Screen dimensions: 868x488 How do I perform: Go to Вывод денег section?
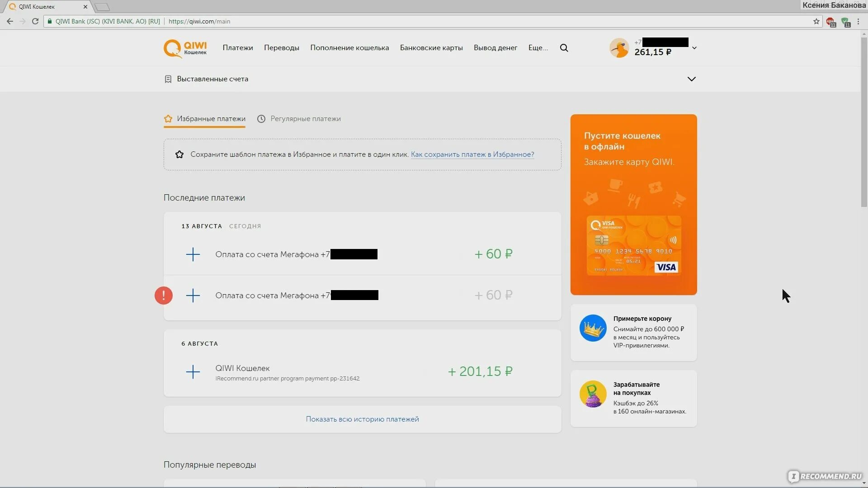[495, 48]
